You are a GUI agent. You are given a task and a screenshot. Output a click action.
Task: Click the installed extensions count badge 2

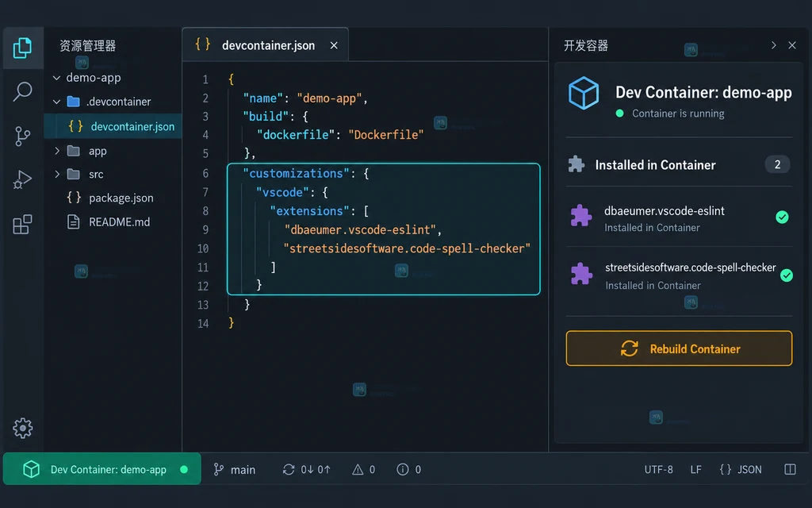[777, 164]
